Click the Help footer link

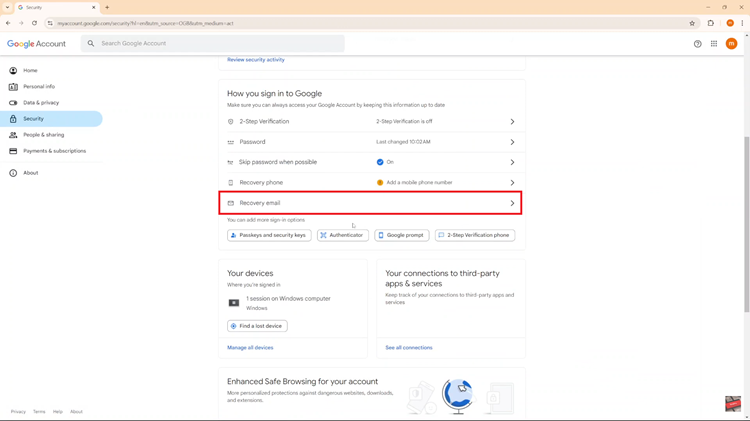pyautogui.click(x=58, y=411)
